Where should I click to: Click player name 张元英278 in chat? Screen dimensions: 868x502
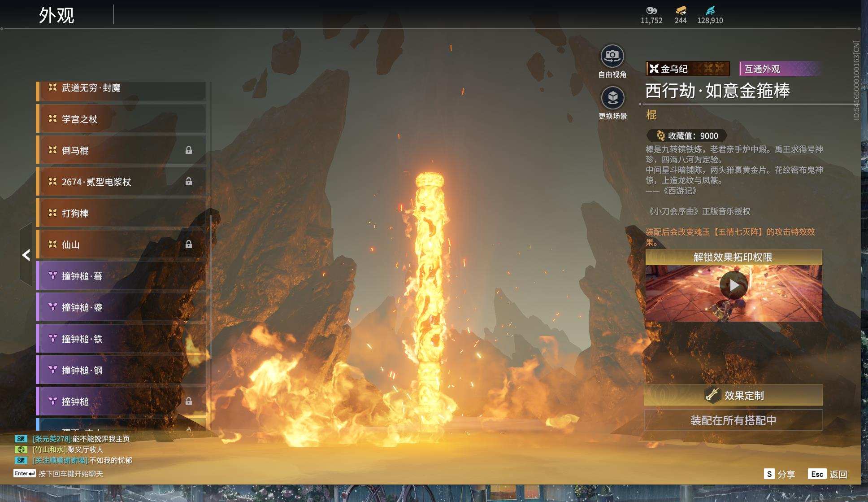click(52, 439)
